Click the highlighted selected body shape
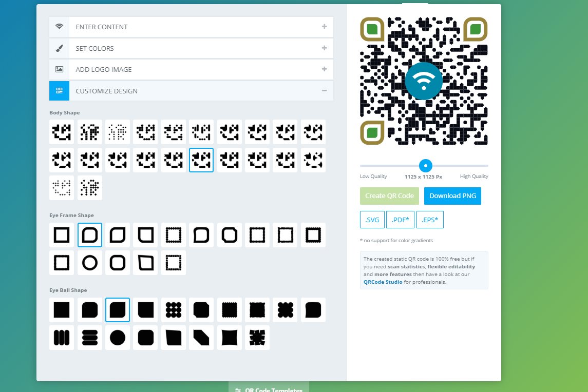Image resolution: width=588 pixels, height=392 pixels. pyautogui.click(x=201, y=160)
